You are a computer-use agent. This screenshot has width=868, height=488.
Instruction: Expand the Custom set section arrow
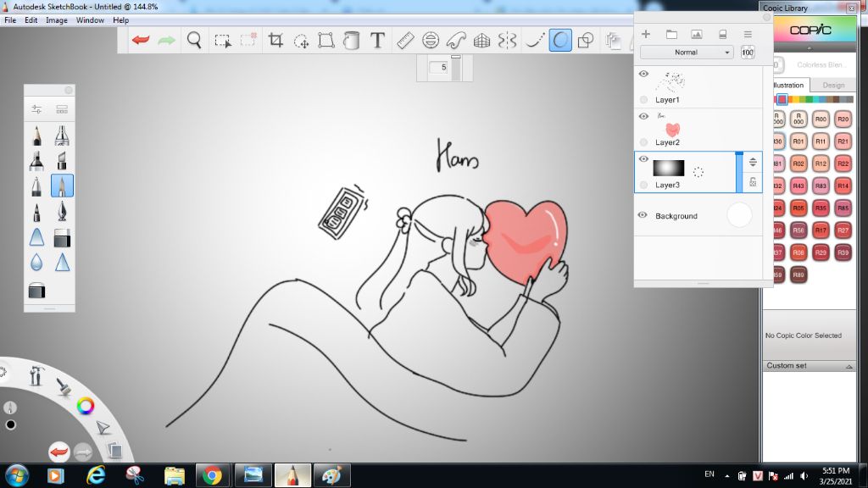(x=849, y=366)
